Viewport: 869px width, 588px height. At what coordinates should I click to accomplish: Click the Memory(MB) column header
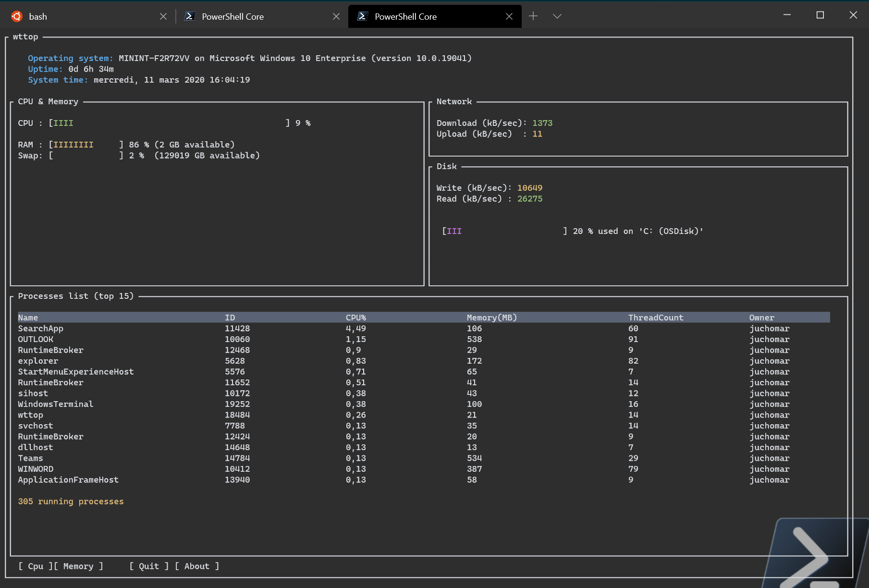(x=492, y=318)
